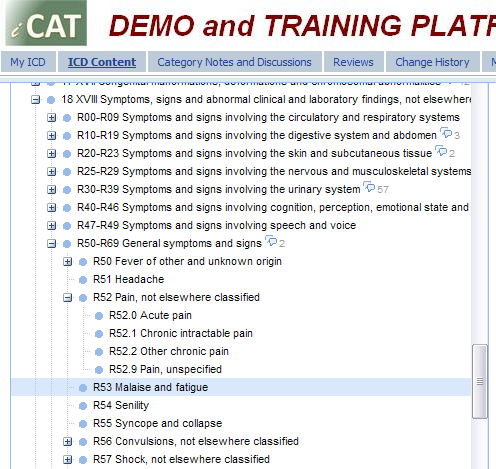Screen dimensions: 496x469
Task: Expand R00-R09 circulatory and respiratory node
Action: click(x=51, y=118)
